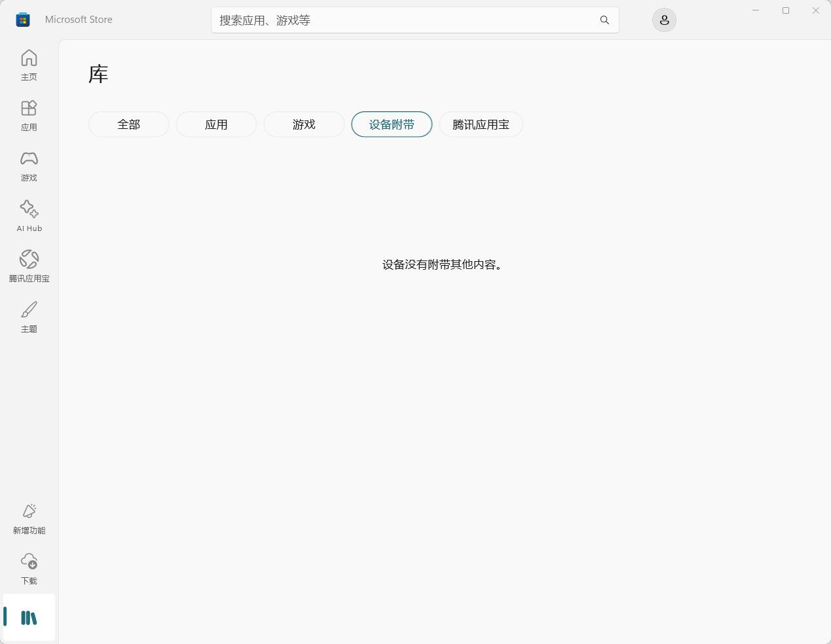Screen dimensions: 831x644
Task: Minimize the Microsoft Store window
Action: tap(756, 10)
